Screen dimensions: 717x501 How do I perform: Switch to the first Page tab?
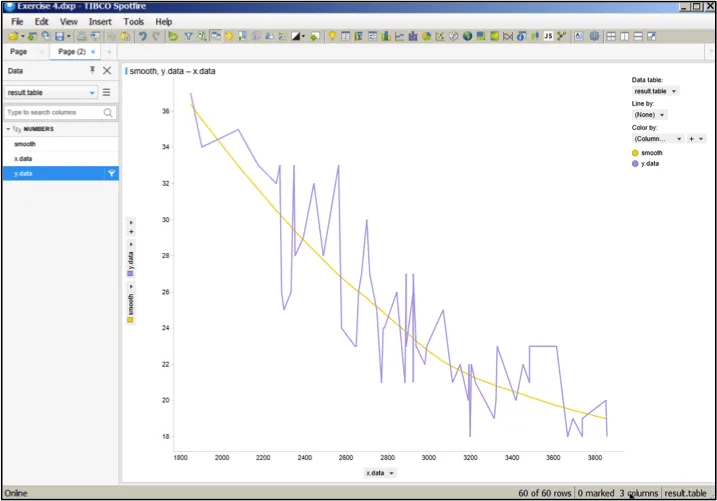click(x=19, y=52)
